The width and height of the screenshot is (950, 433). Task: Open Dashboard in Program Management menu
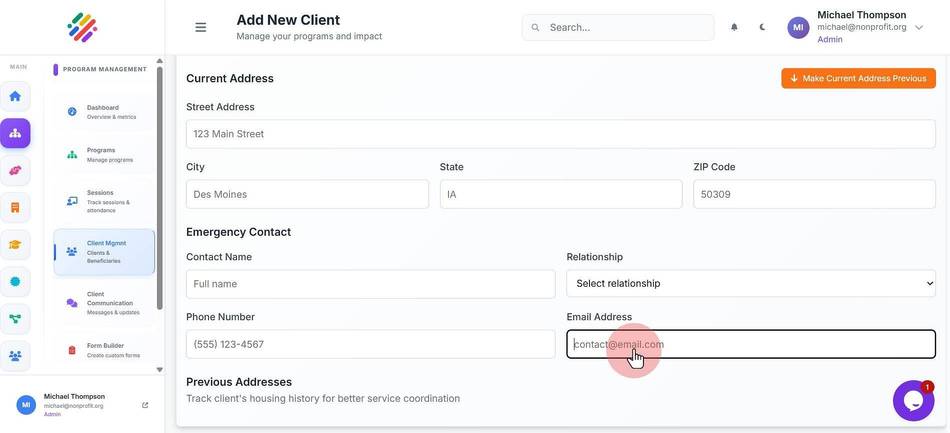(104, 112)
